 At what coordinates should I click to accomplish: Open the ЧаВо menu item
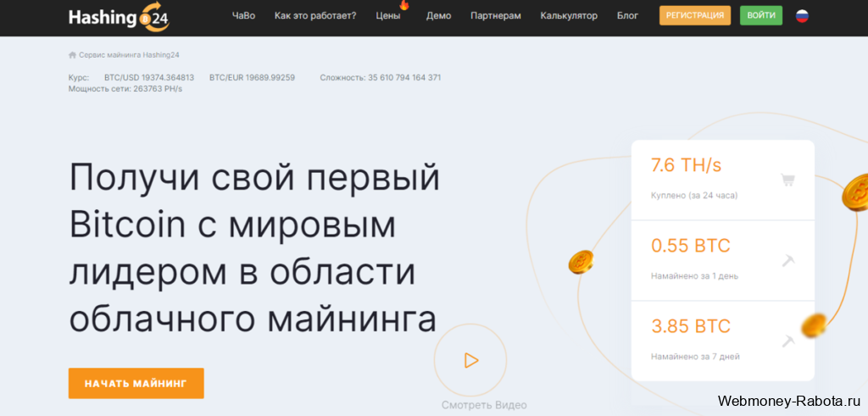[x=243, y=15]
